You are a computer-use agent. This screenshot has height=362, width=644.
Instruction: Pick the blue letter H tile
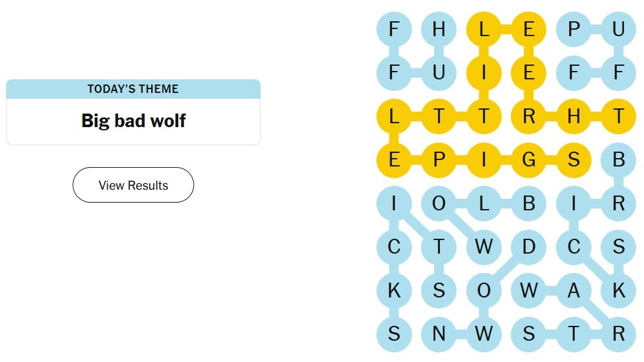click(439, 29)
